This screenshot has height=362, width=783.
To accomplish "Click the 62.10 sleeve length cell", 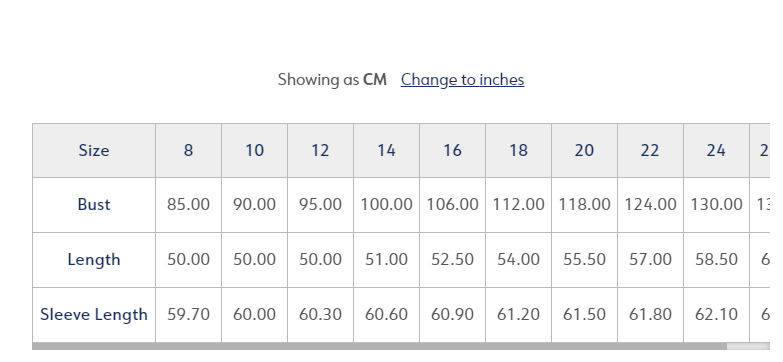I will pos(716,315).
